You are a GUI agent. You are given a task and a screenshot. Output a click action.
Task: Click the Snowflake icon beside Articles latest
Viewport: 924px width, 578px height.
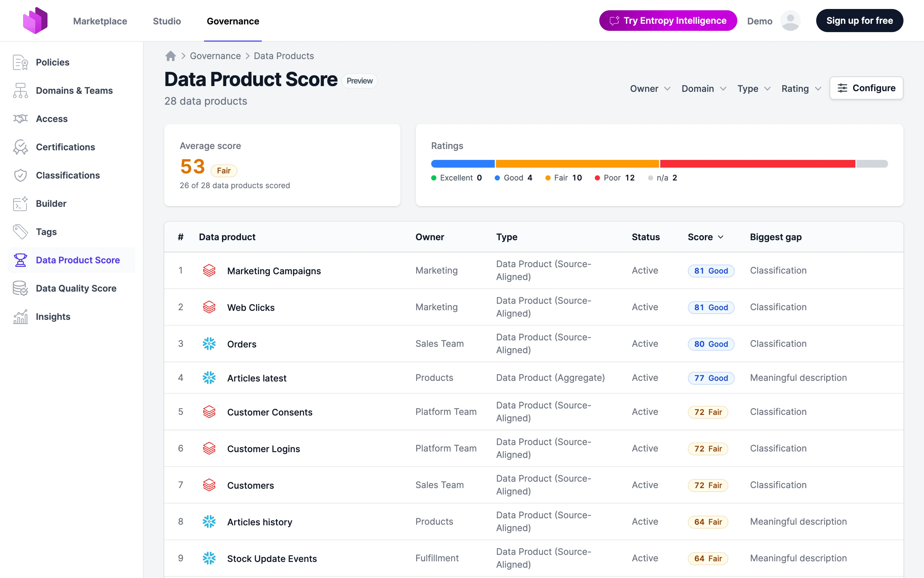pyautogui.click(x=209, y=378)
